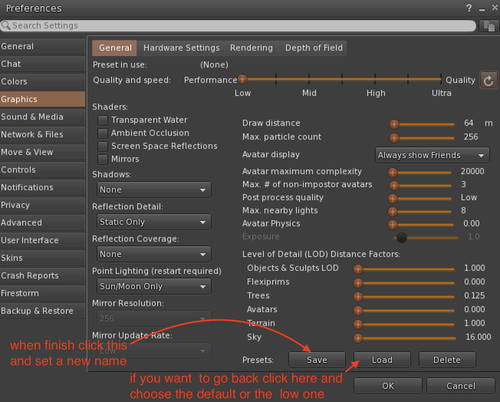500x402 pixels.
Task: Confirm with the OK button
Action: (x=388, y=386)
